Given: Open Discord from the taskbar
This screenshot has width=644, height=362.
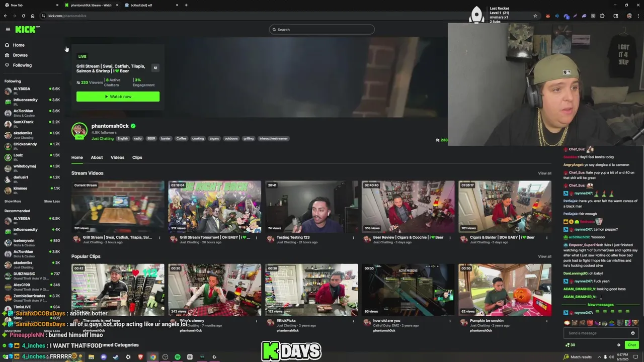Looking at the screenshot, I should (x=104, y=357).
